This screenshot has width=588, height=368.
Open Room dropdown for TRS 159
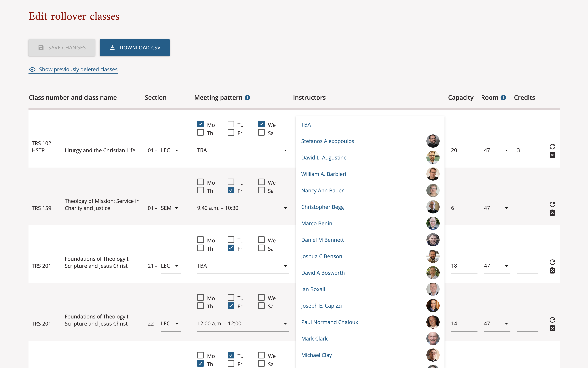(497, 208)
